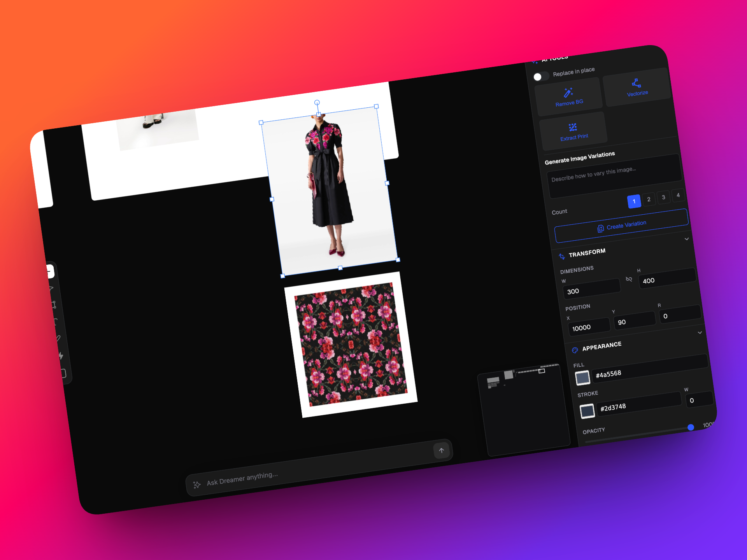Click the floral print image on canvas
This screenshot has height=560, width=747.
351,345
